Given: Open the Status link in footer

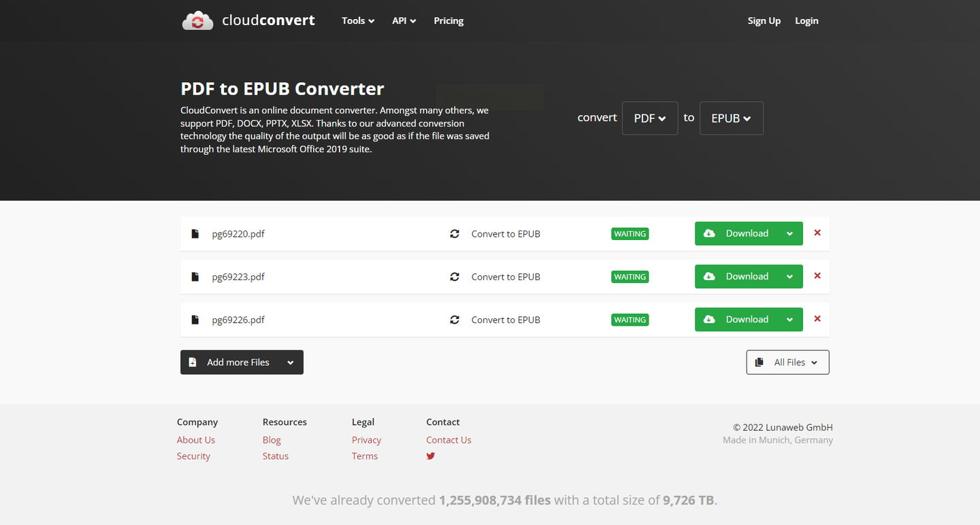Looking at the screenshot, I should [x=276, y=456].
